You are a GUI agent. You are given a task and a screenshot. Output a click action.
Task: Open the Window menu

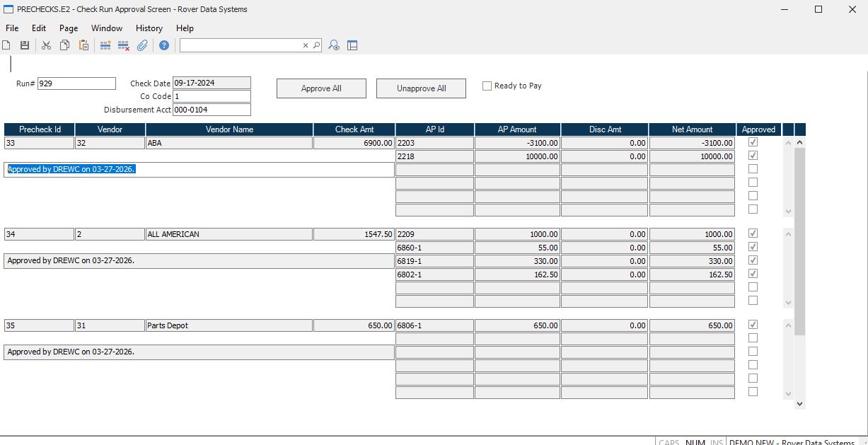(107, 28)
